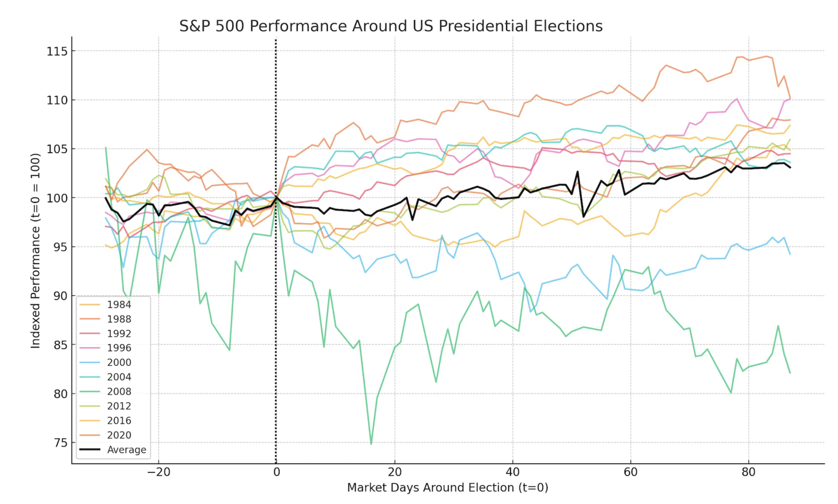Click the 2020 legend entry text
Viewport: 838px width, 504px height.
click(x=119, y=435)
